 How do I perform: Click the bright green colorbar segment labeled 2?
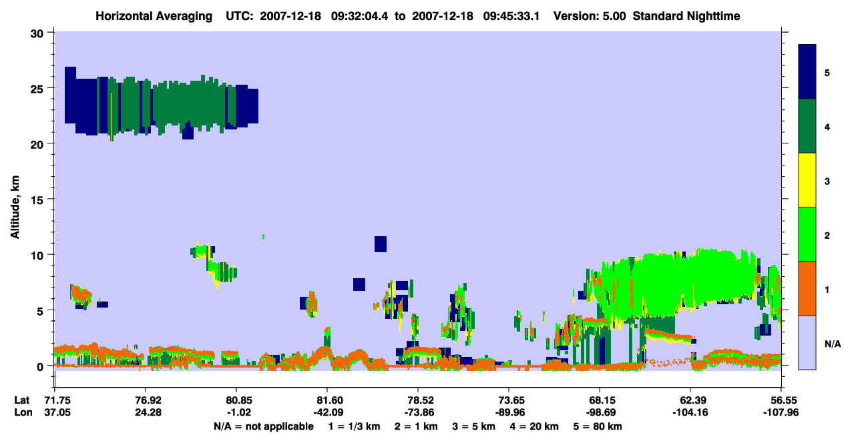point(807,234)
